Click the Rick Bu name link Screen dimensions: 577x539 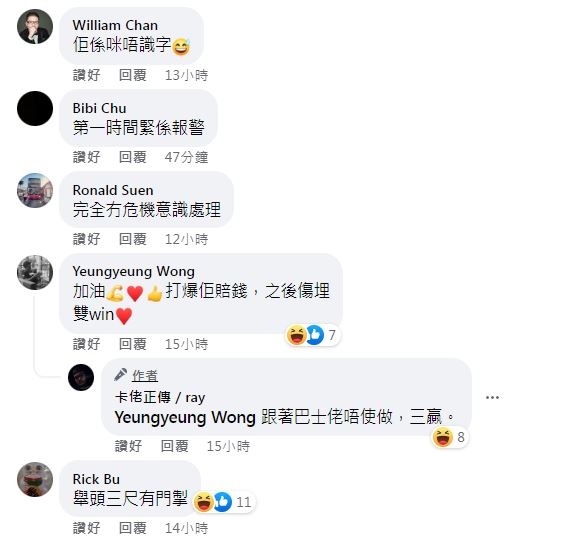(x=96, y=479)
